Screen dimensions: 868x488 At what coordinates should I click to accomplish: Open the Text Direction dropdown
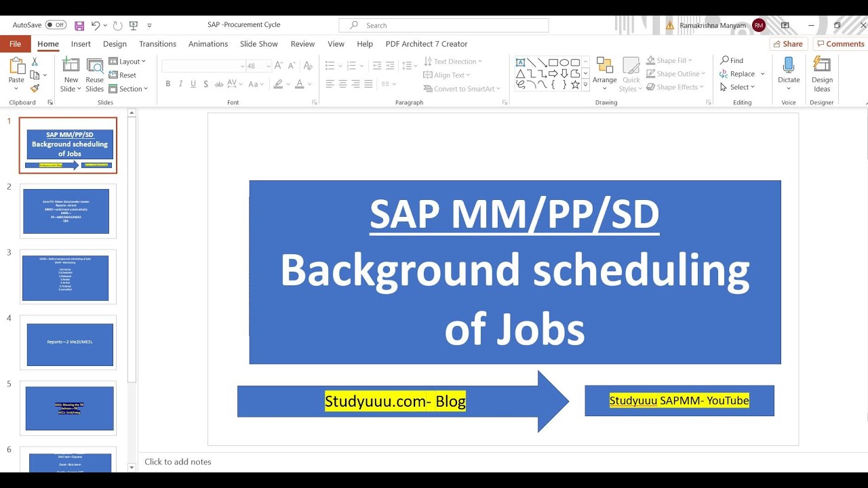(x=453, y=62)
